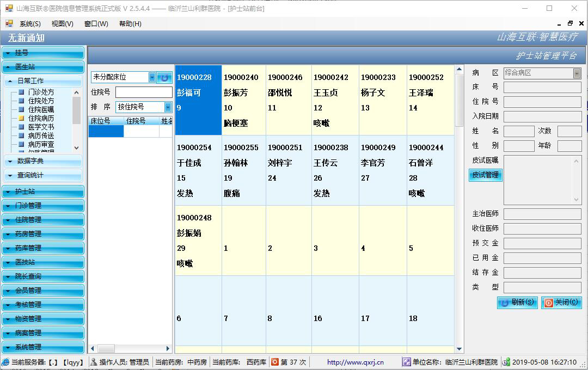Expand the 医技站 sidebar section
588x370 pixels.
point(43,262)
